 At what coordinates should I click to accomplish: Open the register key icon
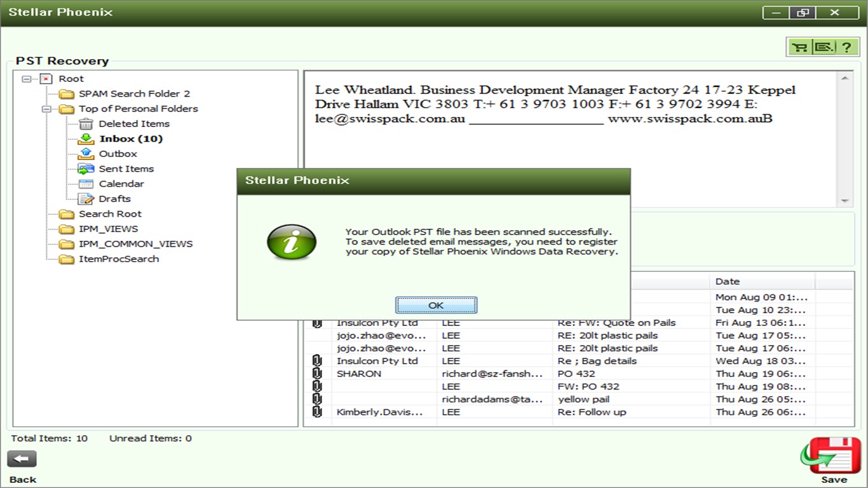click(x=824, y=47)
